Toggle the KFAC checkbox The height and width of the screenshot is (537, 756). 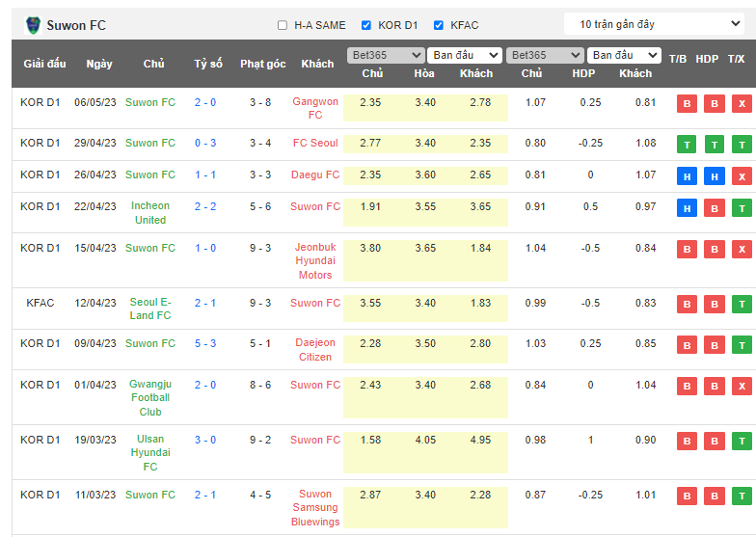[439, 25]
